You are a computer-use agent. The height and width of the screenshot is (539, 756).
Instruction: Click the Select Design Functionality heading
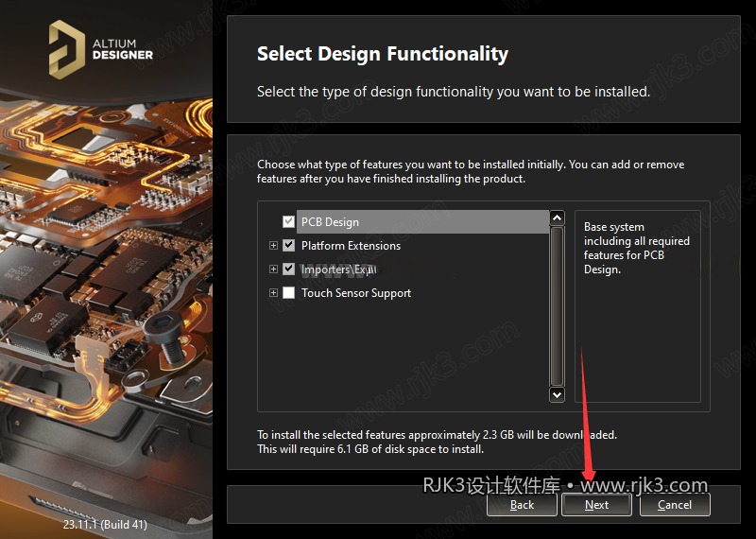383,54
